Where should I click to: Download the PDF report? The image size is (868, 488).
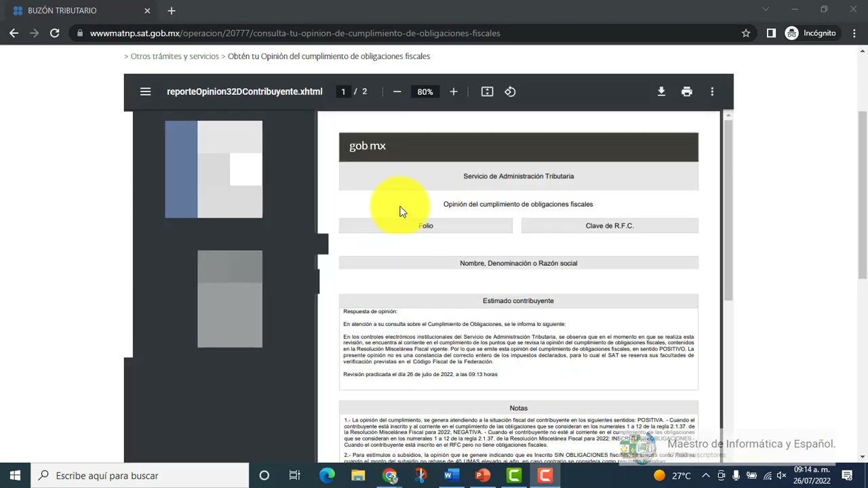coord(661,91)
